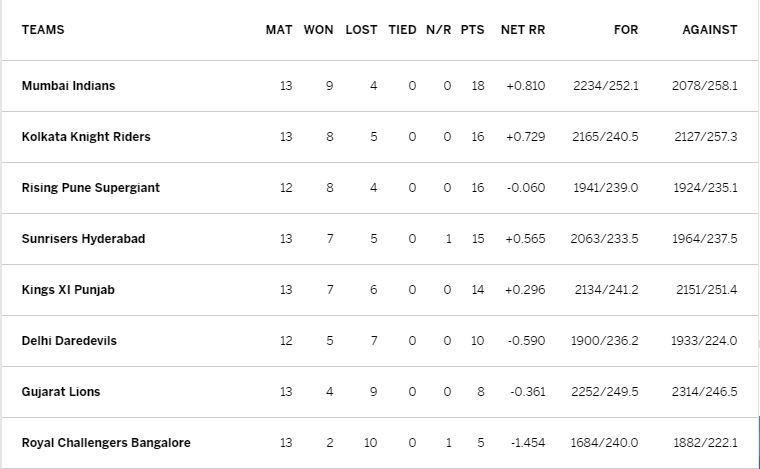Select Delhi Daredevils team name
The width and height of the screenshot is (760, 469).
[69, 341]
